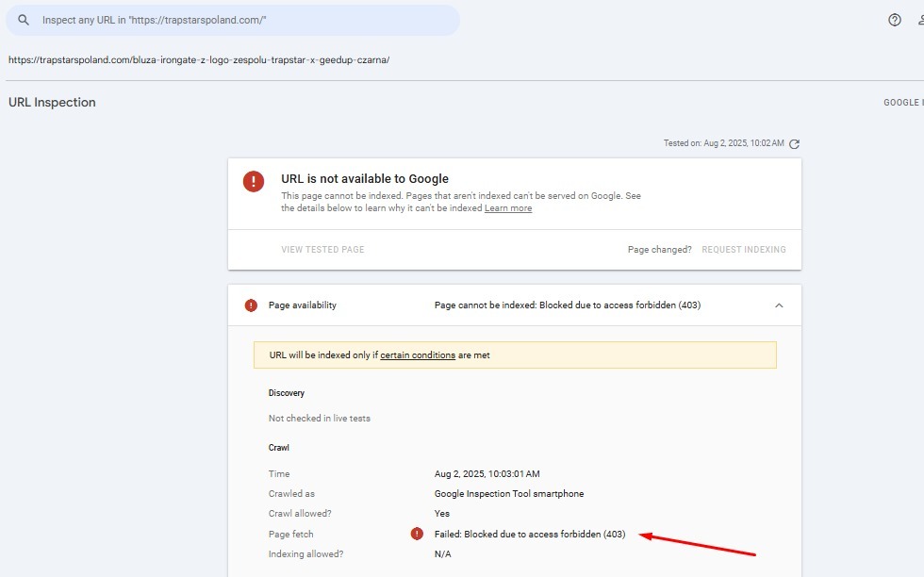Click the Crawled as label
This screenshot has height=577, width=924.
click(x=291, y=494)
